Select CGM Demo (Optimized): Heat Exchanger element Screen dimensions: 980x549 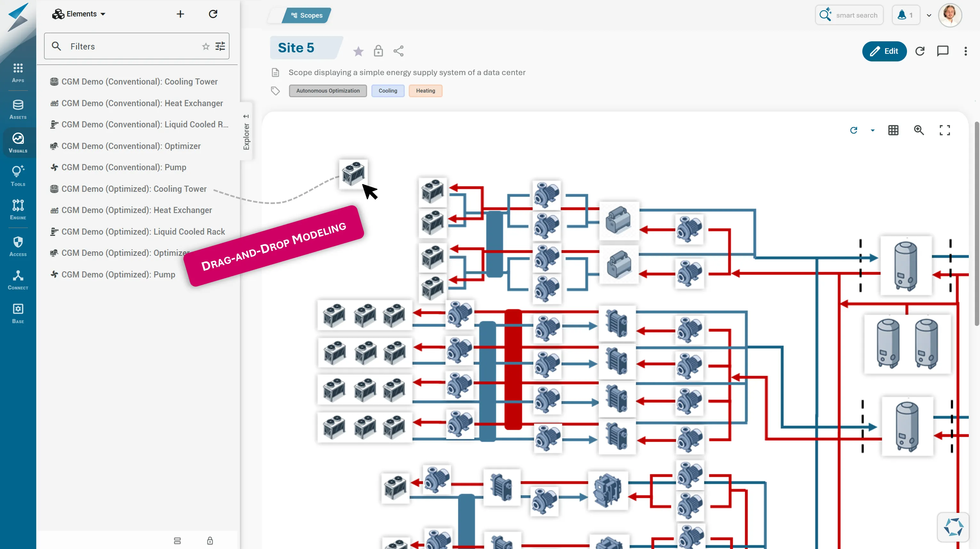pyautogui.click(x=137, y=210)
